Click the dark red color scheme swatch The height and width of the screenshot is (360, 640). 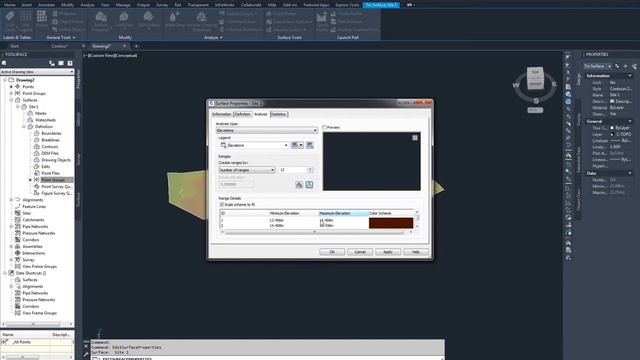(x=391, y=222)
